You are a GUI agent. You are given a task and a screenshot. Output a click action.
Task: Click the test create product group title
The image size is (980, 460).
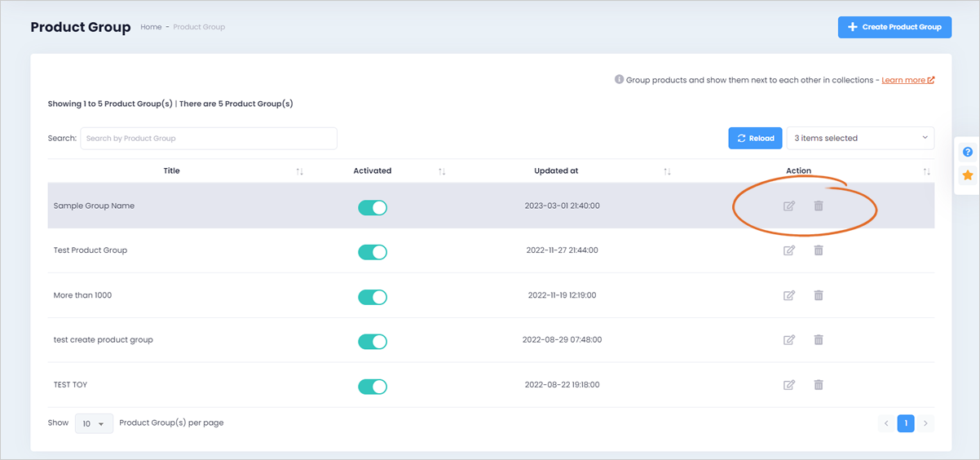click(x=104, y=339)
